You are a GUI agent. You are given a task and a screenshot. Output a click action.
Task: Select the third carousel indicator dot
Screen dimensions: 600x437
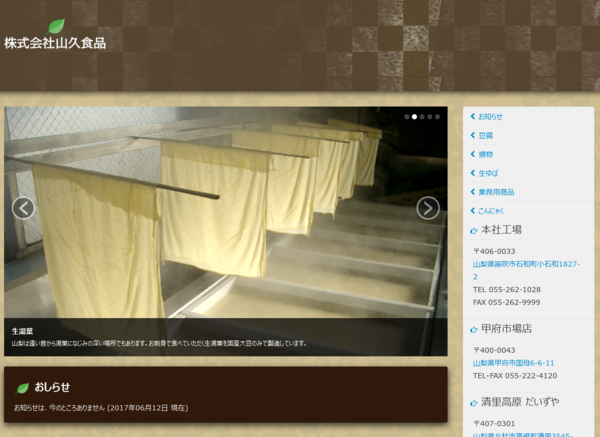[x=422, y=117]
